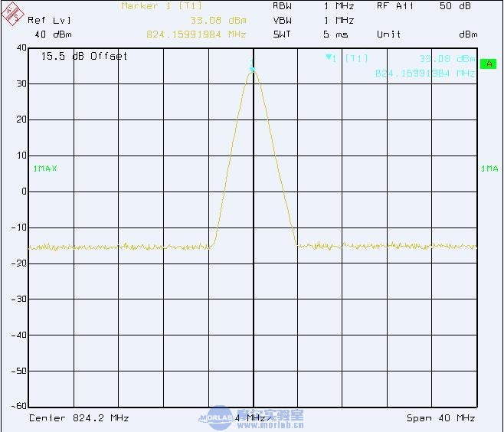This screenshot has height=432, width=504.
Task: Click the cyan 33.08 dBm value in plot
Action: click(447, 58)
